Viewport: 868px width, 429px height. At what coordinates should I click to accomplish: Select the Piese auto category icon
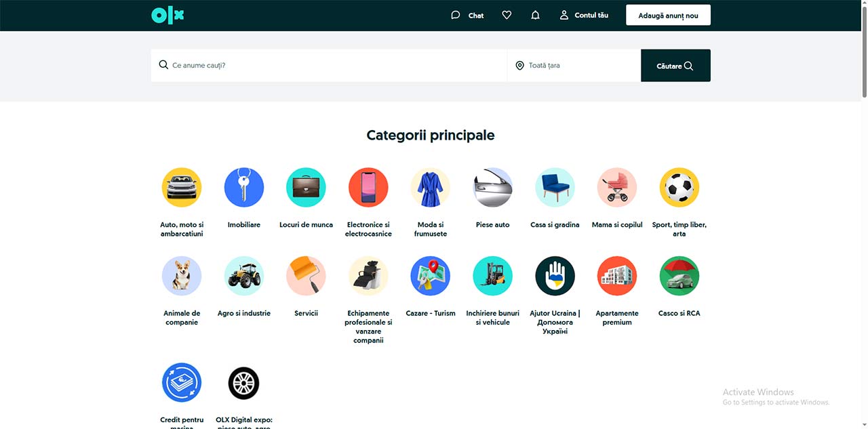pyautogui.click(x=492, y=188)
